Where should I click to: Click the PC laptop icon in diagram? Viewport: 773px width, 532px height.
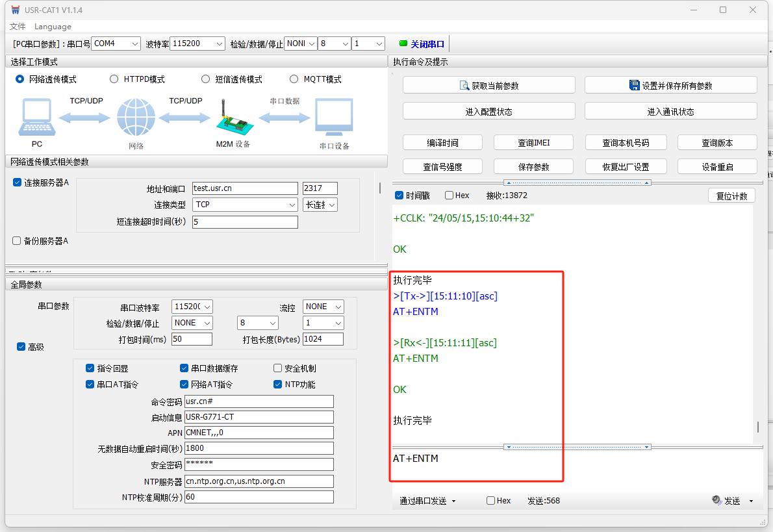(x=36, y=118)
